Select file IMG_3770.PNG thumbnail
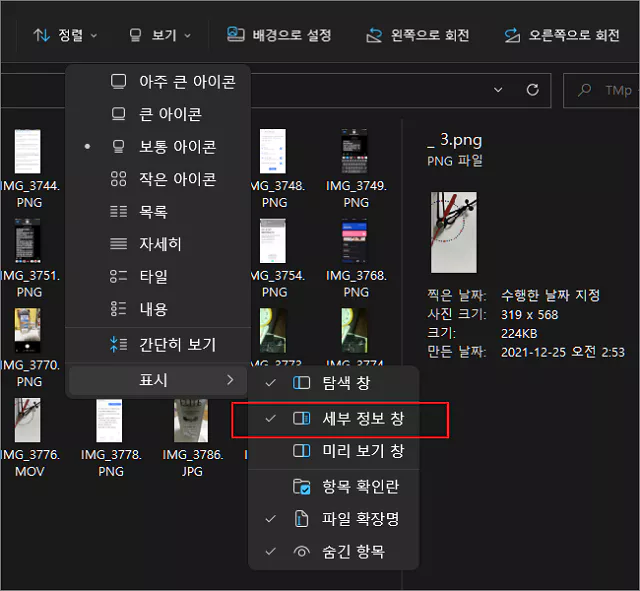The height and width of the screenshot is (591, 640). click(28, 331)
